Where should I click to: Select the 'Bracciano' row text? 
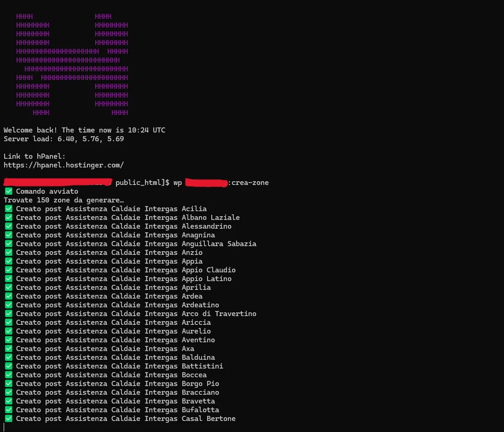point(117,392)
